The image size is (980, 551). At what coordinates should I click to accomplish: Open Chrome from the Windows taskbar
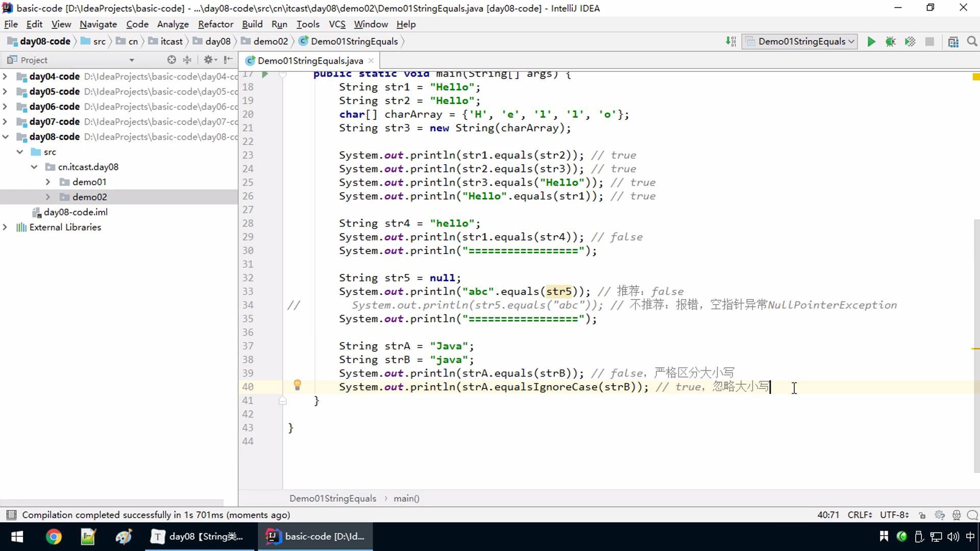coord(54,537)
